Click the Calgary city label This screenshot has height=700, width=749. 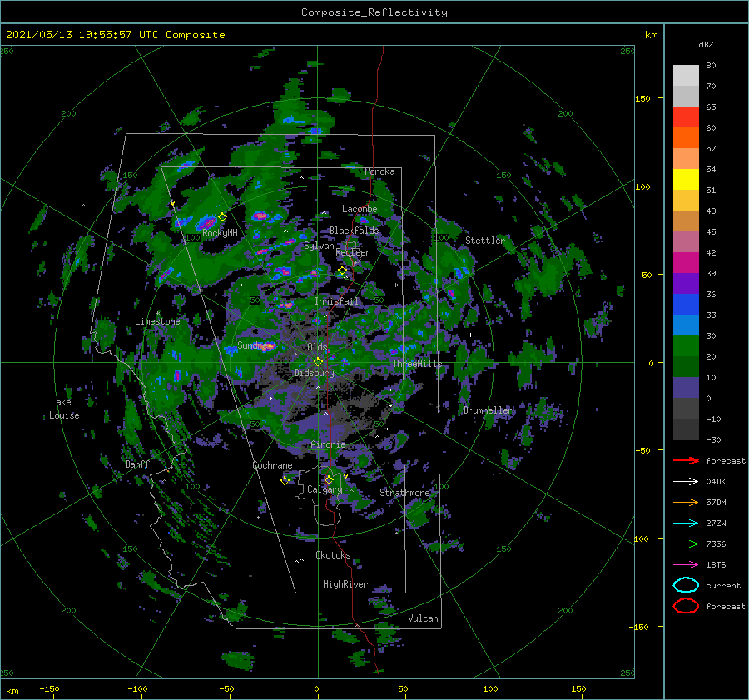[325, 489]
